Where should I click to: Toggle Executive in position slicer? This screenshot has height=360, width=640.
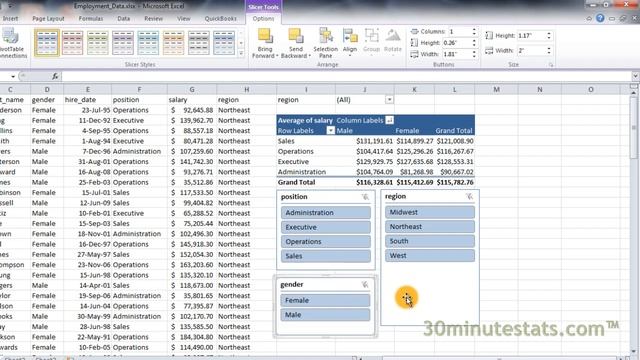326,227
